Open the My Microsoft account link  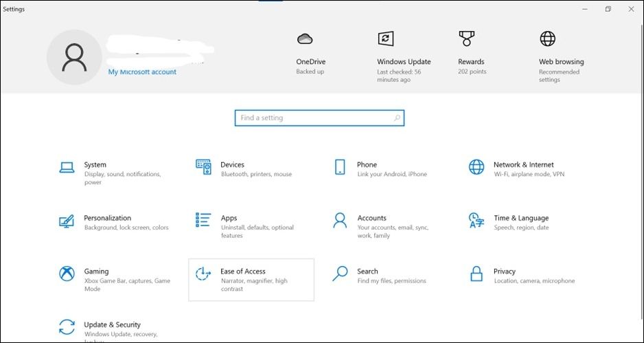(142, 72)
